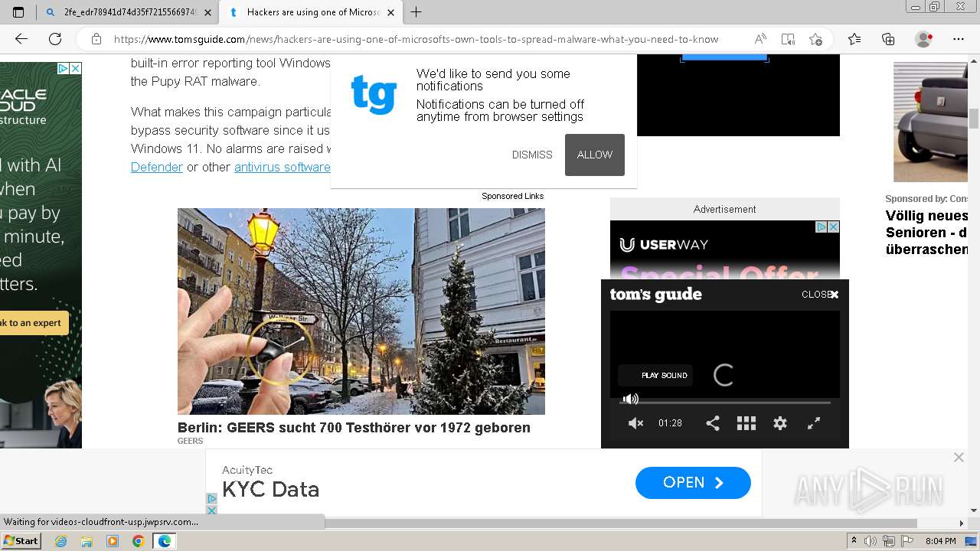Viewport: 980px width, 551px height.
Task: Allow tom's guide notifications
Action: (x=595, y=155)
